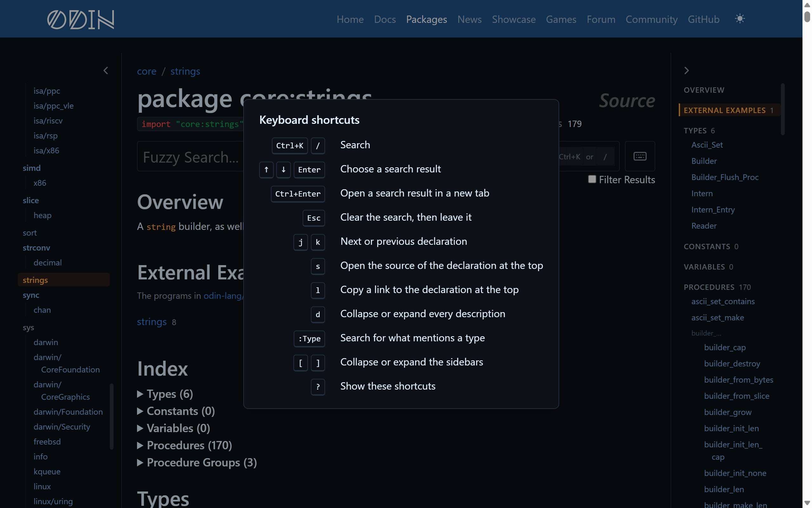The height and width of the screenshot is (508, 812).
Task: Open the package Source link
Action: [x=627, y=100]
